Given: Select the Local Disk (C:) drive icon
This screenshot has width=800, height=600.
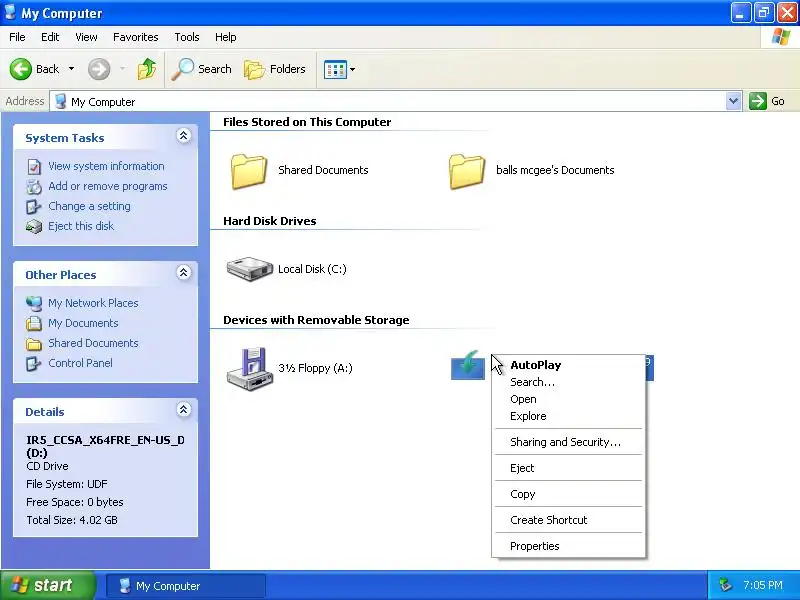Looking at the screenshot, I should pos(249,269).
